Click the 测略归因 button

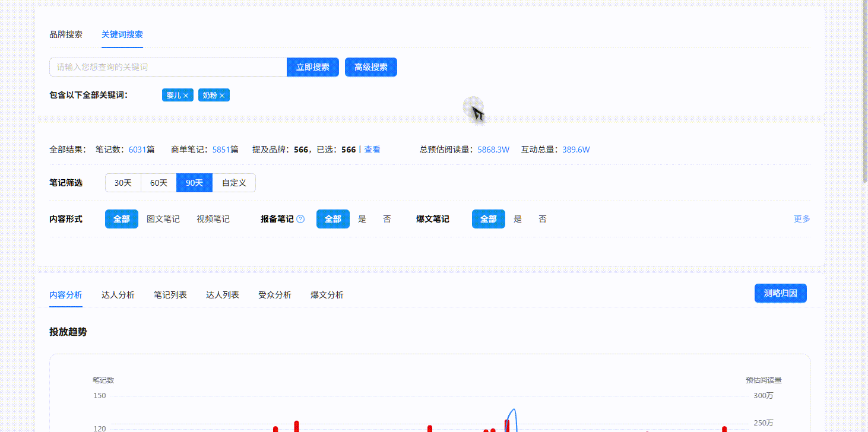tap(780, 293)
